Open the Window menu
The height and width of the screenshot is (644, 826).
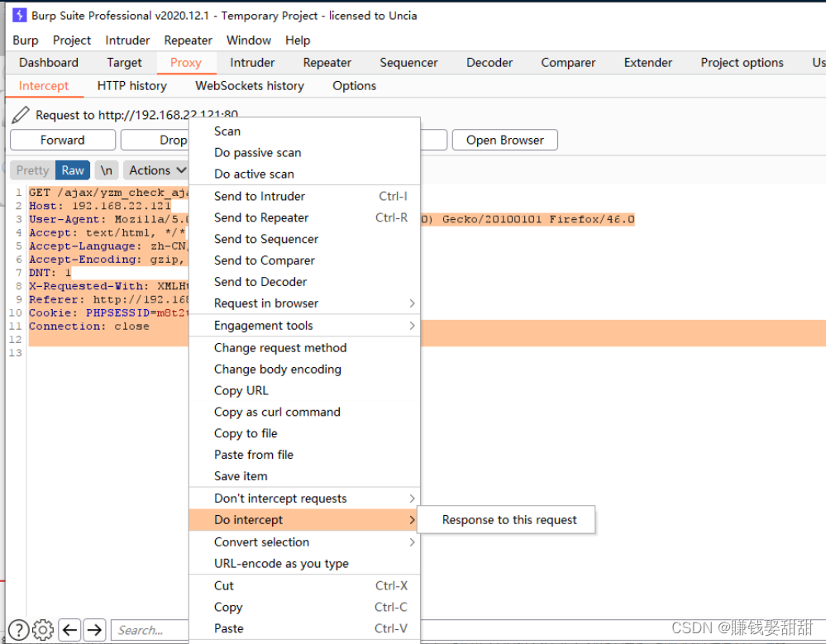tap(249, 40)
